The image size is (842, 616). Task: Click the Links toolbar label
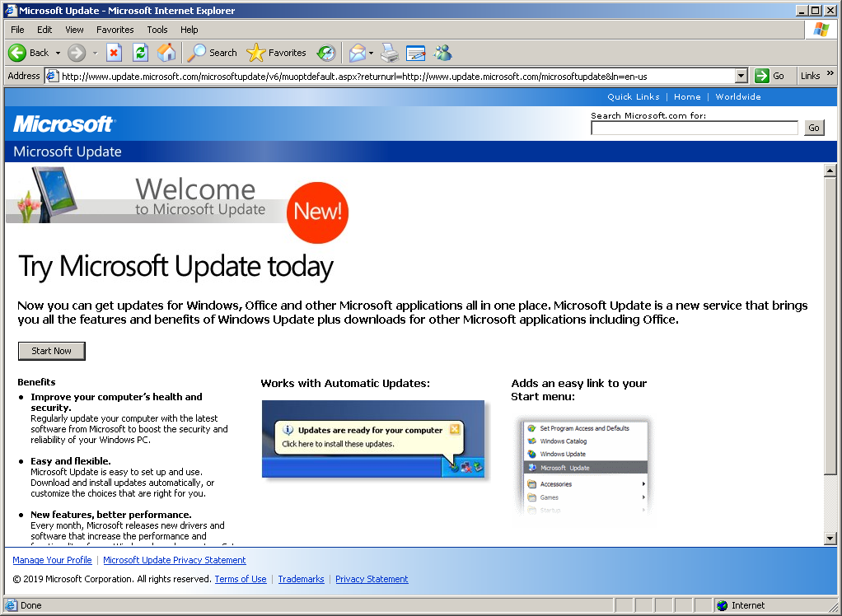pyautogui.click(x=810, y=76)
